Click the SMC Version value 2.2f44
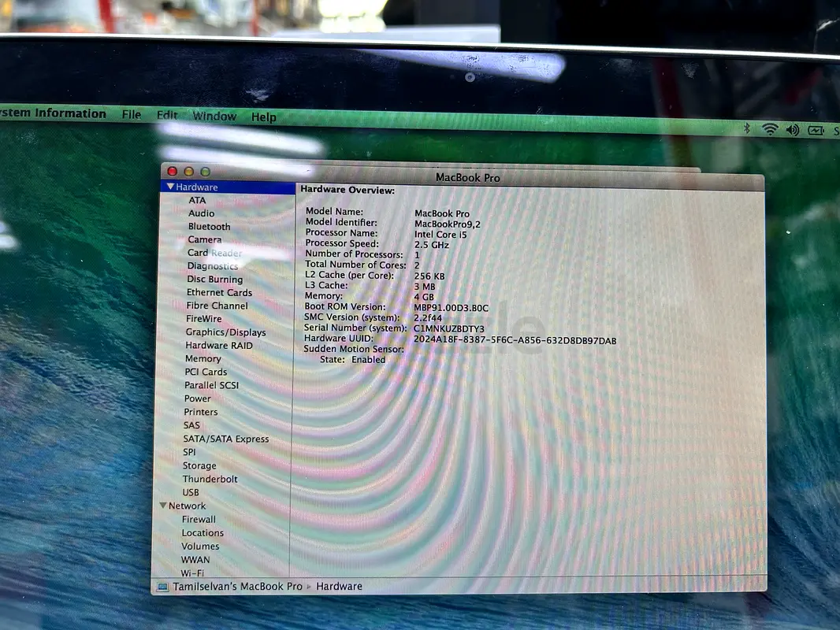Image resolution: width=840 pixels, height=630 pixels. click(428, 318)
